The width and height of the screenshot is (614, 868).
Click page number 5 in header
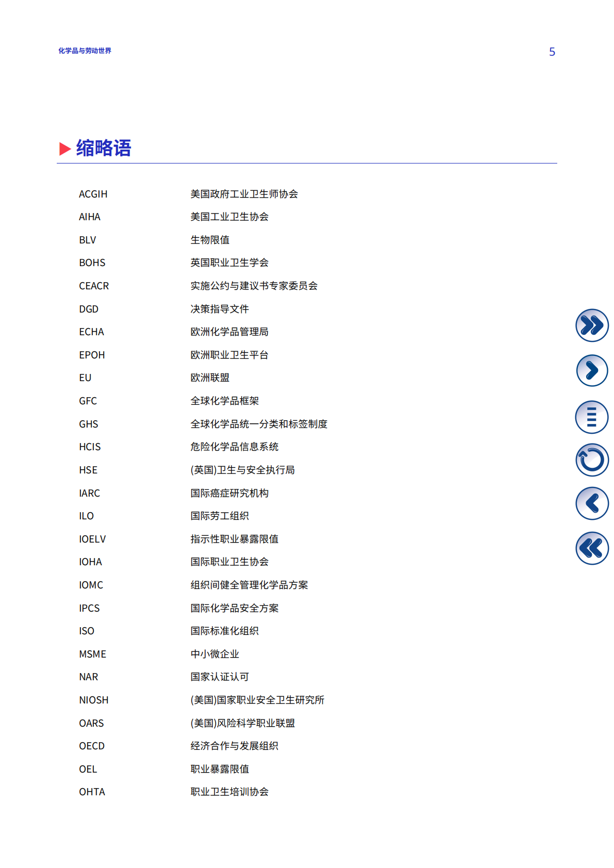(552, 52)
